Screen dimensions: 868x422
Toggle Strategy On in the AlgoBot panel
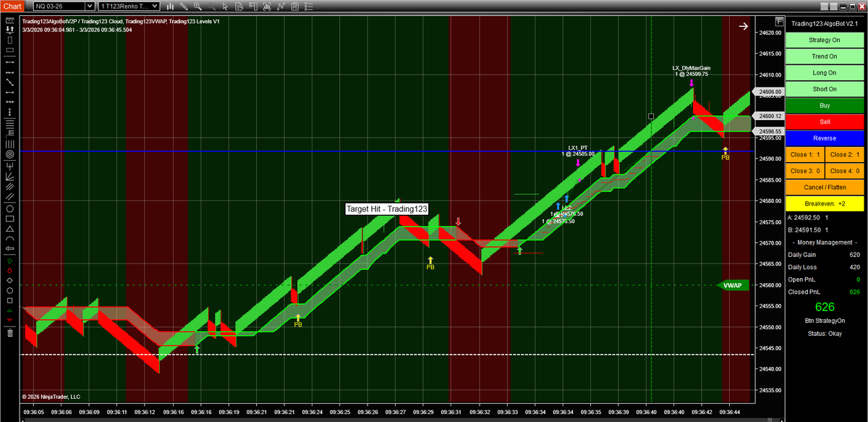(824, 40)
